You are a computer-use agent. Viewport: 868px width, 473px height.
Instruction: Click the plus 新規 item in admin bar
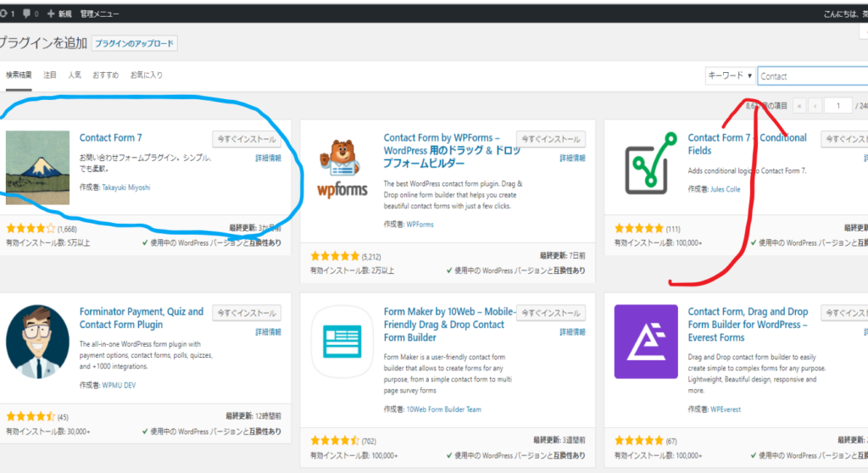pyautogui.click(x=59, y=14)
